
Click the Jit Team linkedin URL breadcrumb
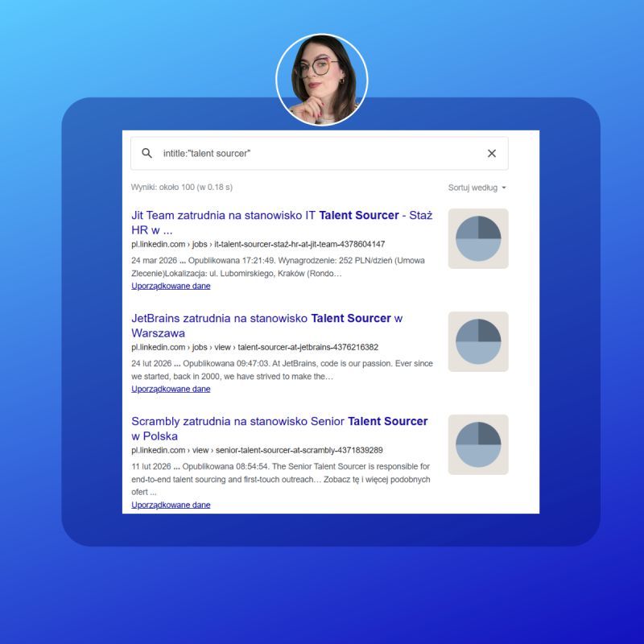click(258, 244)
